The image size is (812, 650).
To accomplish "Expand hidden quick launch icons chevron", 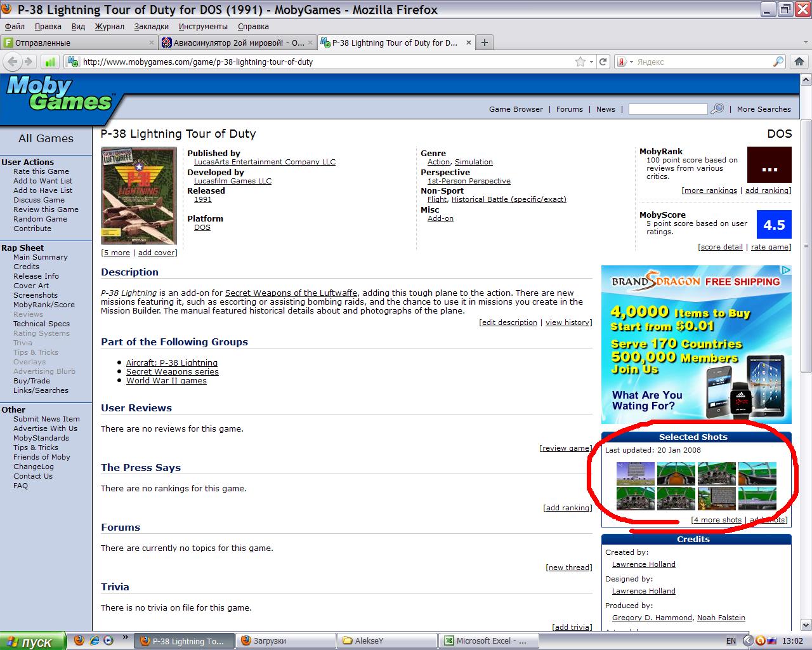I will click(125, 637).
